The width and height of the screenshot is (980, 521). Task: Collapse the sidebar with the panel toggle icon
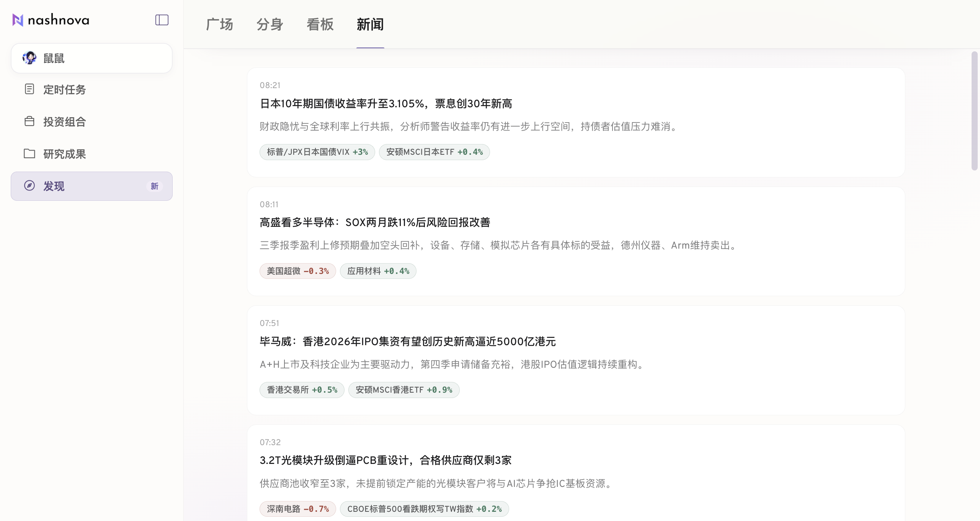click(x=162, y=20)
